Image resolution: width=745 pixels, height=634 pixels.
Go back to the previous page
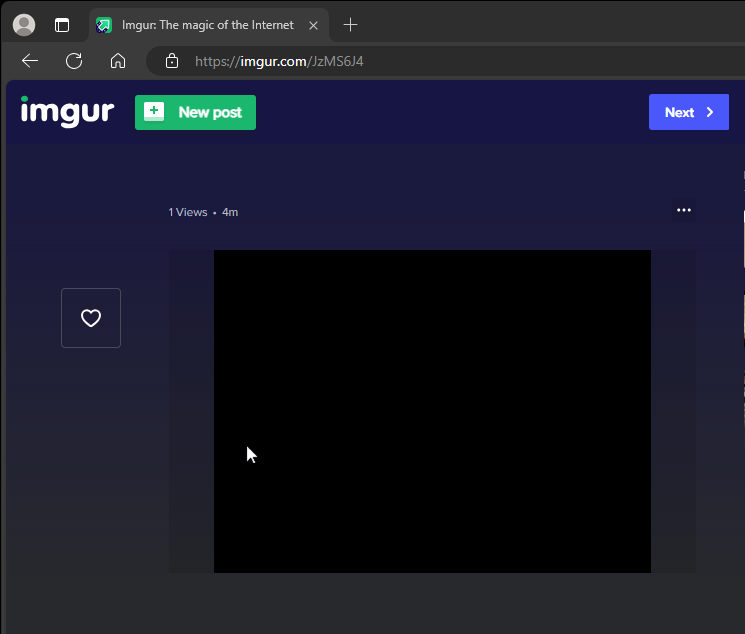30,61
